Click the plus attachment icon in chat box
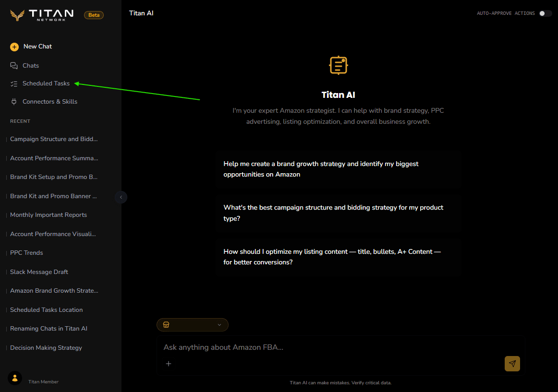The width and height of the screenshot is (558, 392). click(169, 364)
